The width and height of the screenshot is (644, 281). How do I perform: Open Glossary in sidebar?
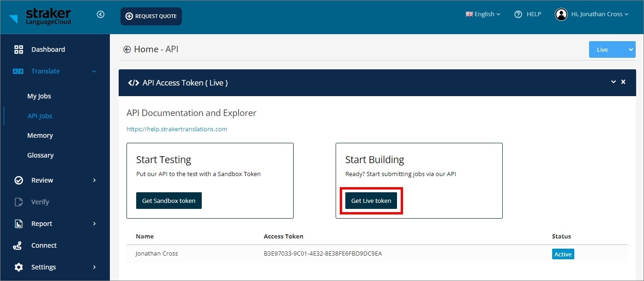[x=41, y=155]
